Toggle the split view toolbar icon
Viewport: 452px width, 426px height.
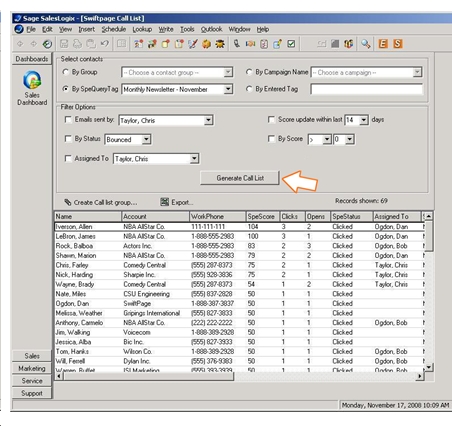(121, 44)
